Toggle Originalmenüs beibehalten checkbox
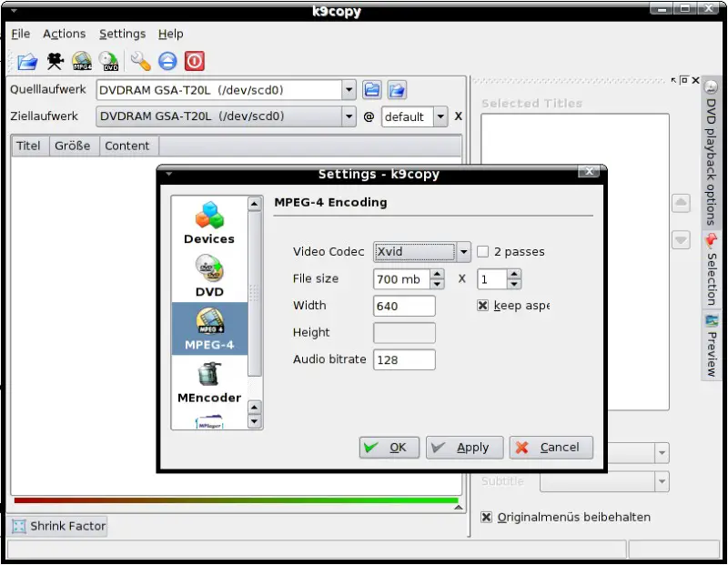728x565 pixels. [486, 517]
